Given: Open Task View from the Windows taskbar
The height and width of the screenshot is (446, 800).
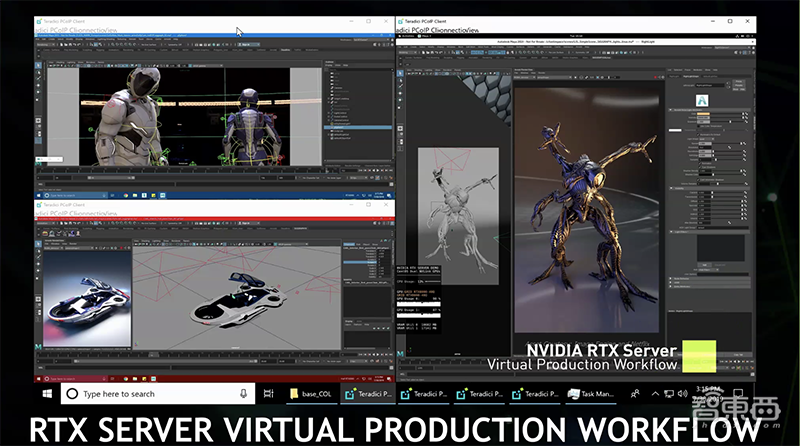Looking at the screenshot, I should (266, 394).
